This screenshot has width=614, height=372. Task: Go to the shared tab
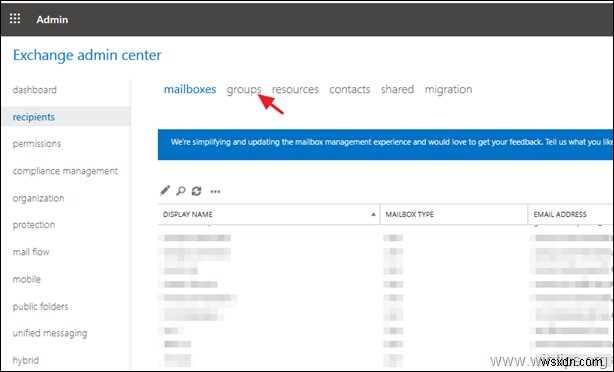pyautogui.click(x=397, y=89)
